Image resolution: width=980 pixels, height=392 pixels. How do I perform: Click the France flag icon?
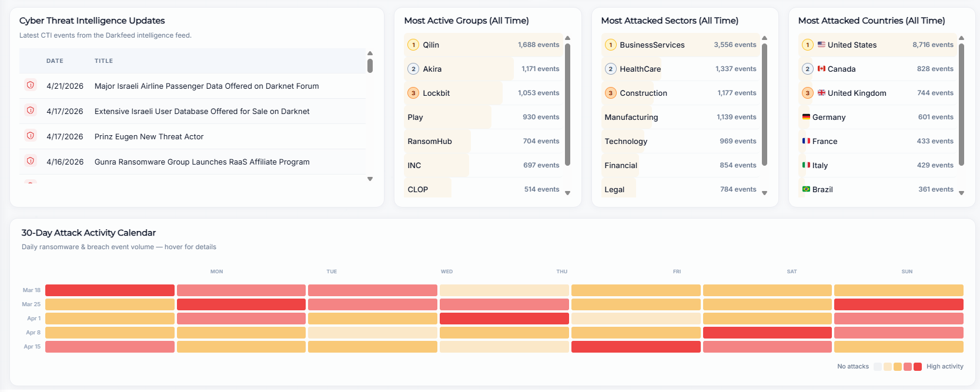pyautogui.click(x=806, y=140)
